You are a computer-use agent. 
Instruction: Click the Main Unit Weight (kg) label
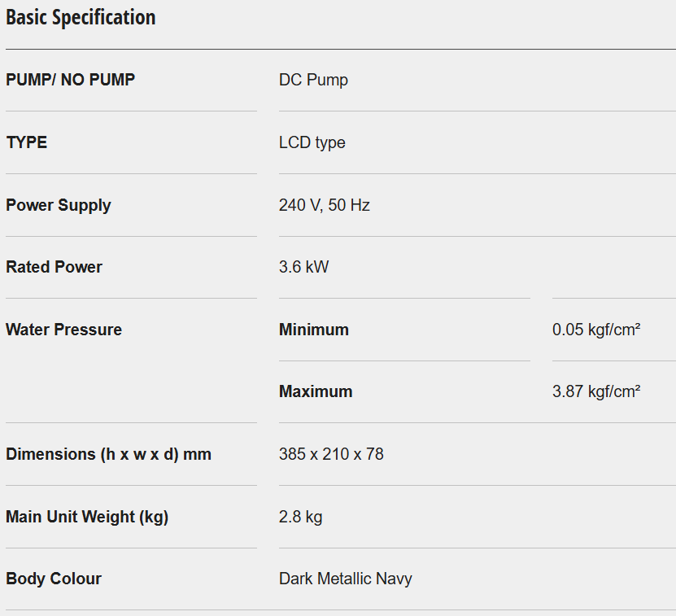point(87,517)
